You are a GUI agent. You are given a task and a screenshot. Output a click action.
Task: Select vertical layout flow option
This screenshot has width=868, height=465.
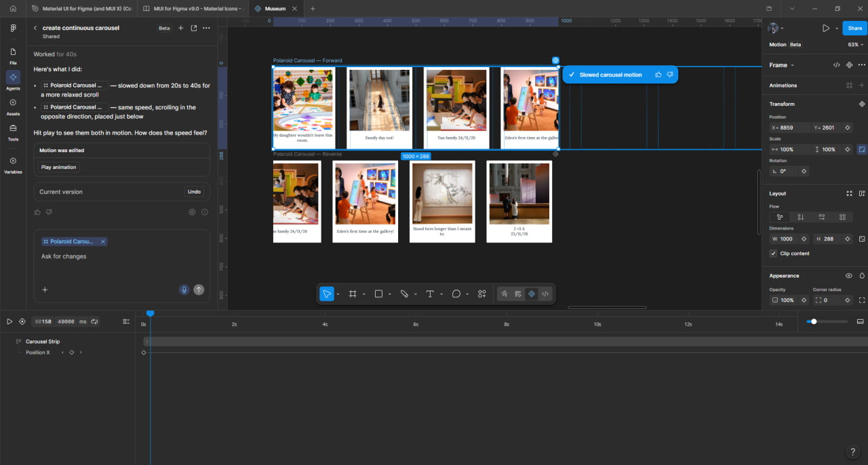pos(801,217)
